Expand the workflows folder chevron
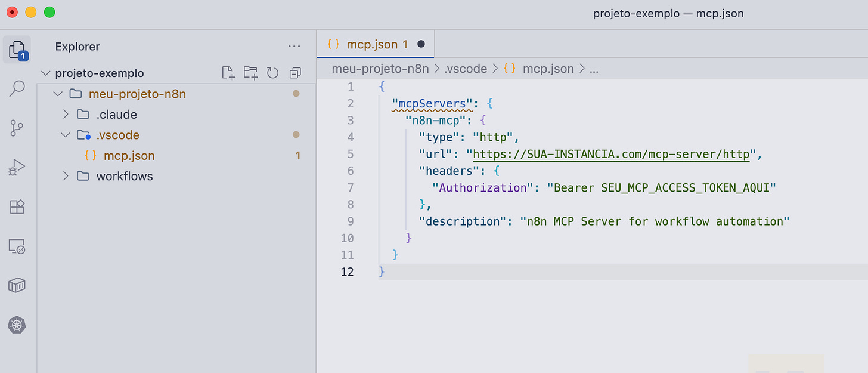868x373 pixels. tap(66, 176)
